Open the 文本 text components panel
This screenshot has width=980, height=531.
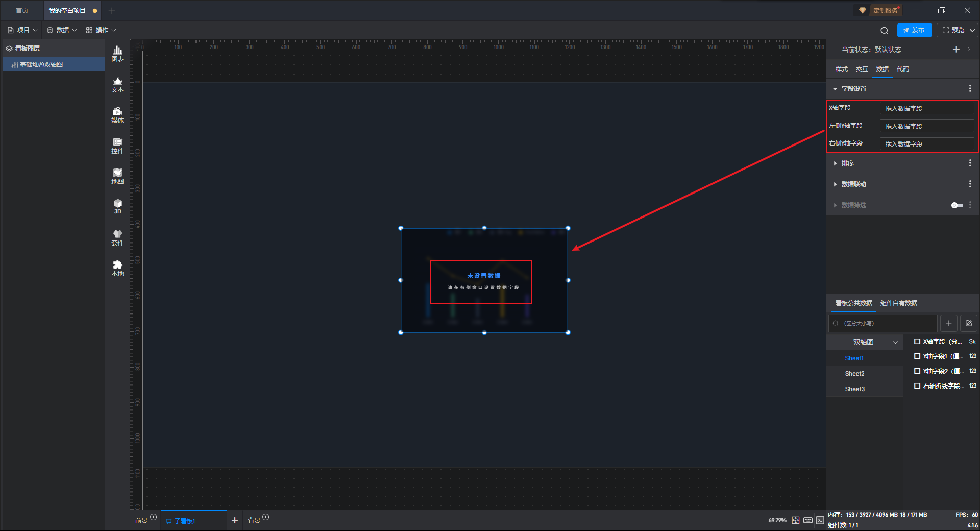[117, 84]
